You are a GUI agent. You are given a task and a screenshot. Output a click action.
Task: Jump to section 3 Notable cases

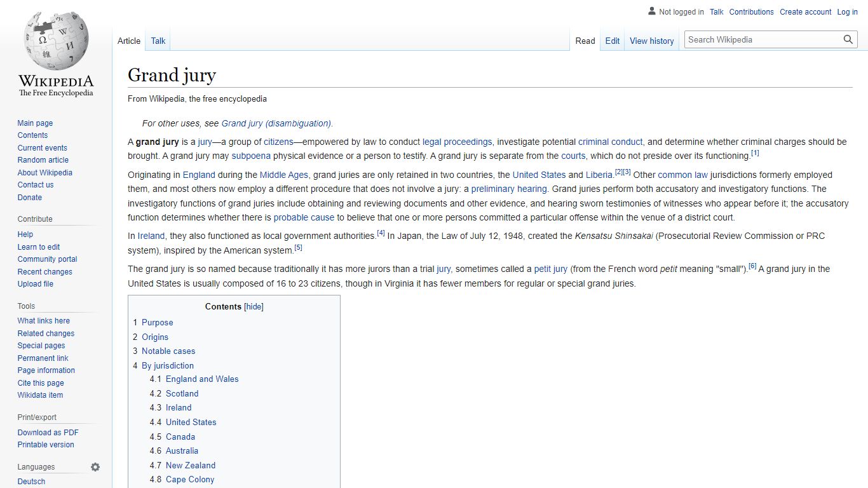pyautogui.click(x=164, y=351)
